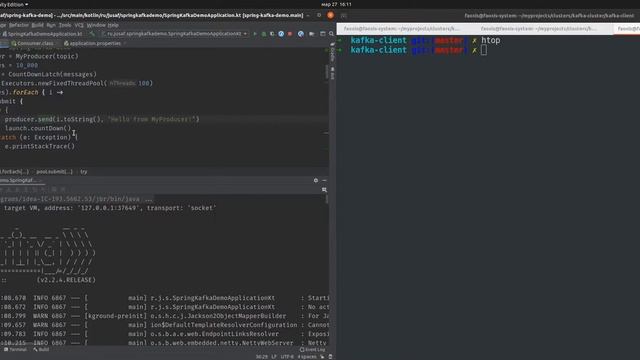Open the Refactor menu
Viewport: 640px width, 360px height.
point(19,25)
